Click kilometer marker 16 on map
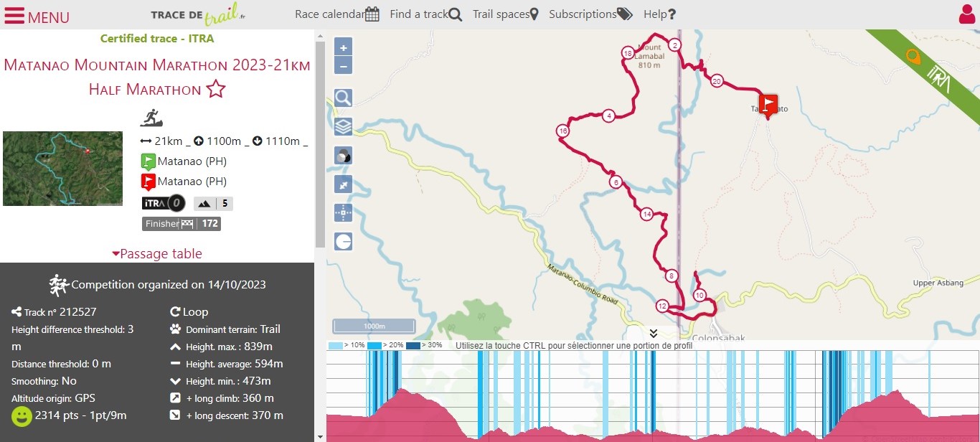This screenshot has width=980, height=442. 562,131
